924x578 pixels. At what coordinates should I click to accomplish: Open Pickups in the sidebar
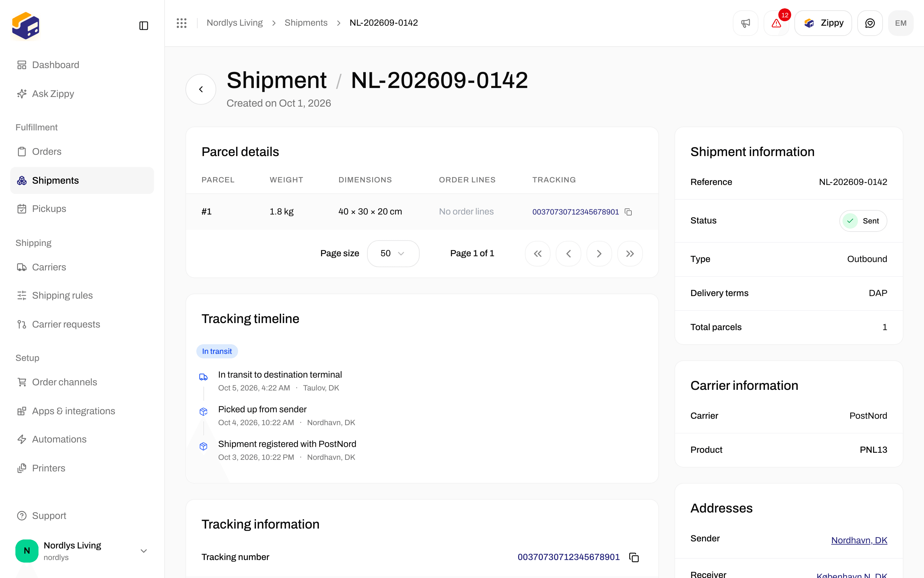[x=82, y=209]
